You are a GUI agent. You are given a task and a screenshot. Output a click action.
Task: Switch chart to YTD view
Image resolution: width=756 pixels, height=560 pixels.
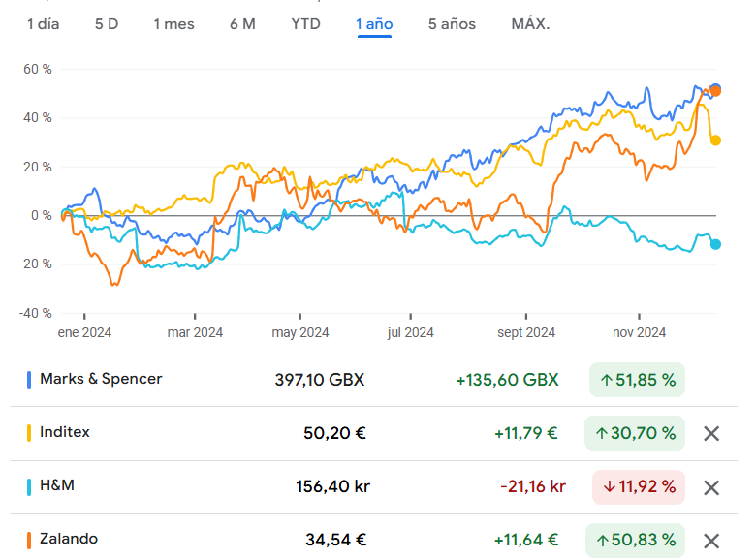[x=305, y=24]
